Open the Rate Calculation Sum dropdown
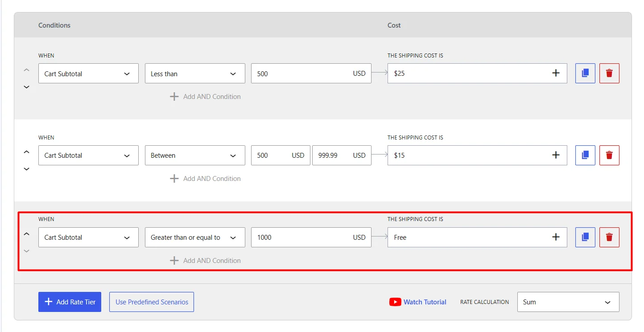Viewport: 644px width, 332px height. (x=568, y=302)
